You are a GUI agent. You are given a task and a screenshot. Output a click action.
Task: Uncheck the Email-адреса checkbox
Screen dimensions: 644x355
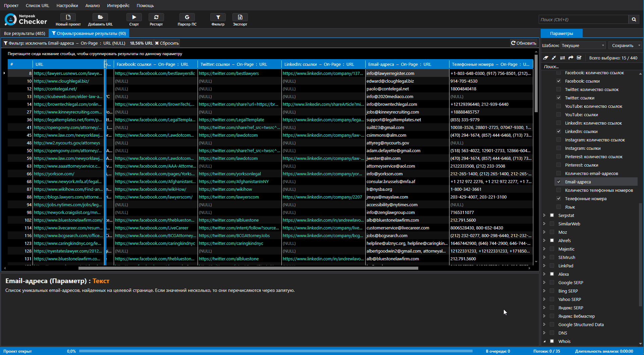point(558,182)
